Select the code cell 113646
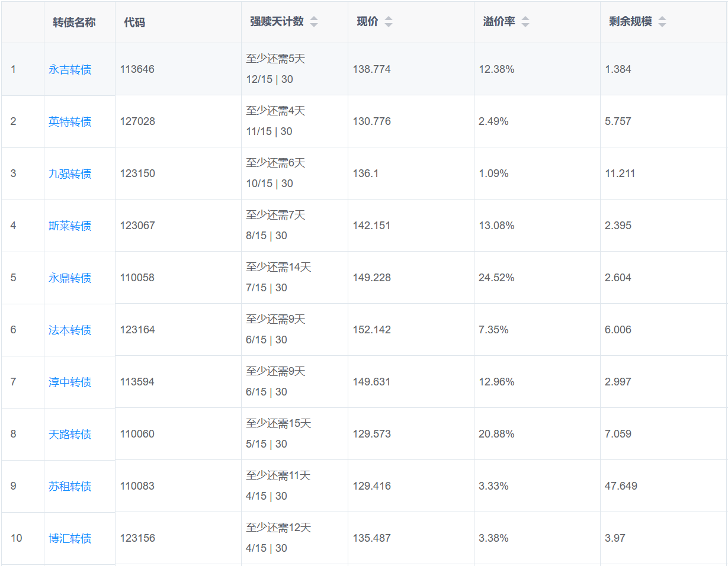Image resolution: width=728 pixels, height=566 pixels. click(137, 69)
